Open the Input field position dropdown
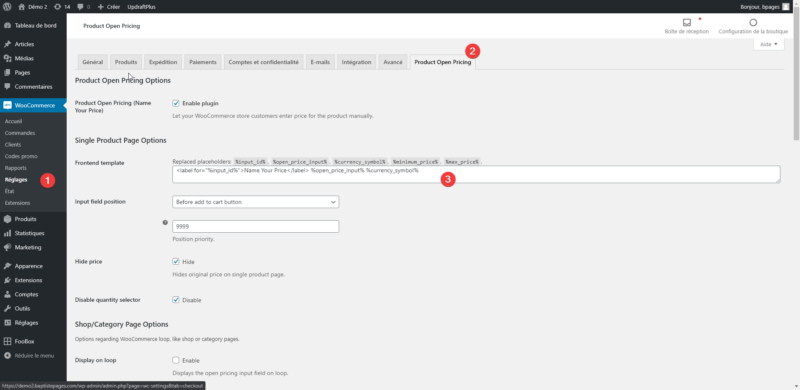The image size is (800, 390). (256, 202)
